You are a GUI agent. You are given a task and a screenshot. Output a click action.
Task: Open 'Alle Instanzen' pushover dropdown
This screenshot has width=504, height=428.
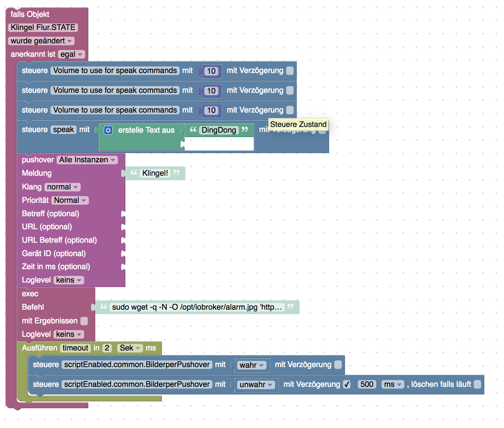click(87, 160)
